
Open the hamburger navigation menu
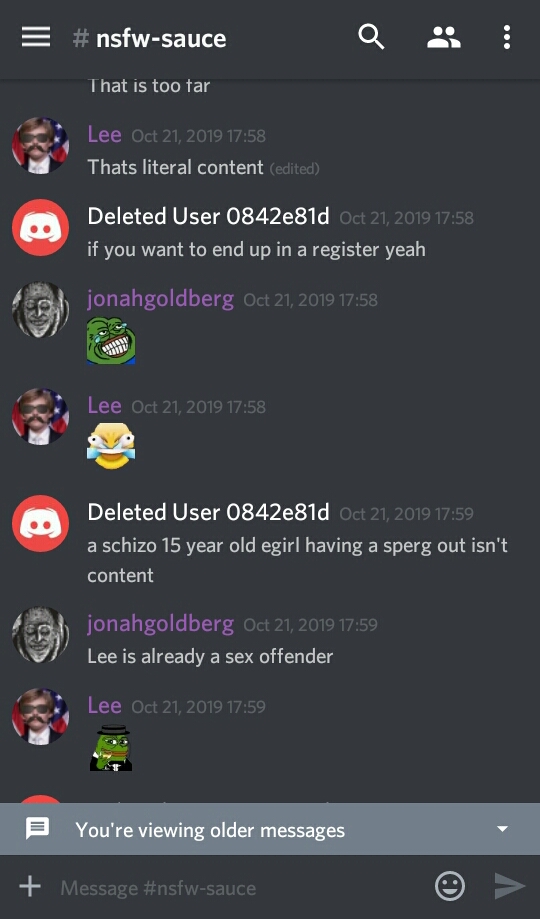coord(36,38)
